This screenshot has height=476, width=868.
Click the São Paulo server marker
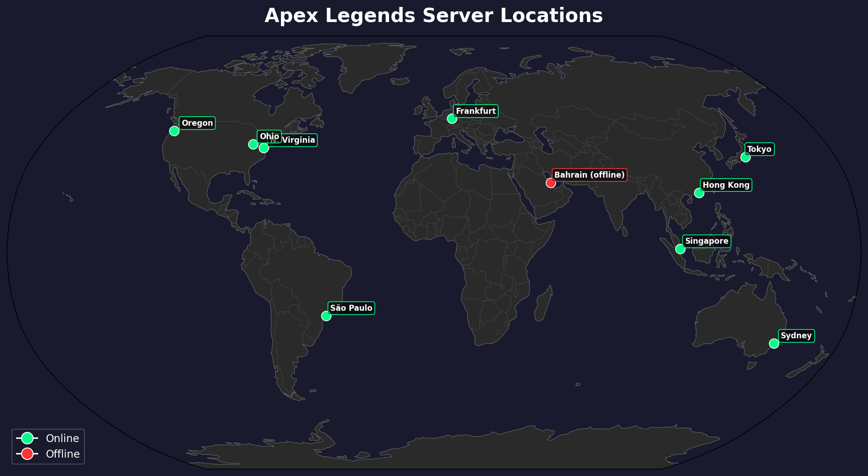pyautogui.click(x=326, y=316)
